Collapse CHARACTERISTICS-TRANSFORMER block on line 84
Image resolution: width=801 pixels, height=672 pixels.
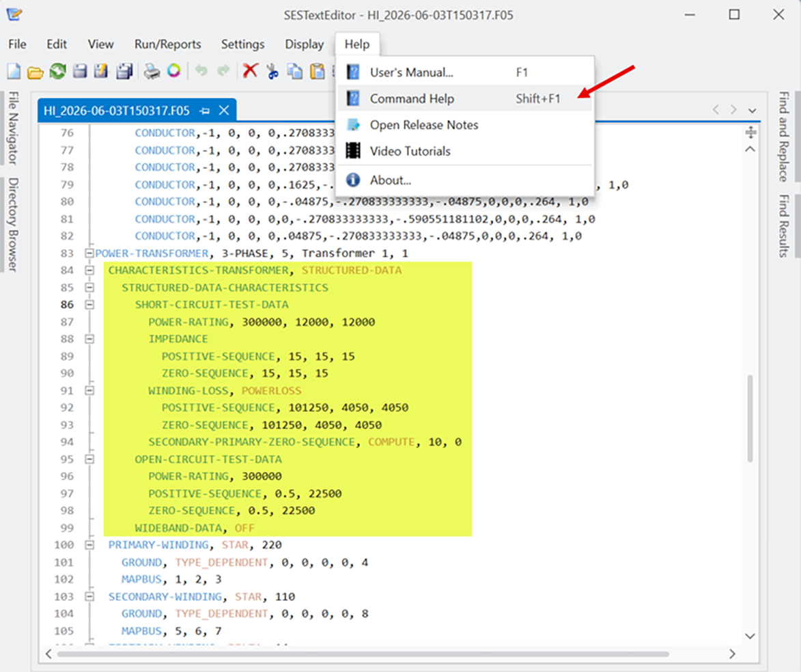coord(89,270)
